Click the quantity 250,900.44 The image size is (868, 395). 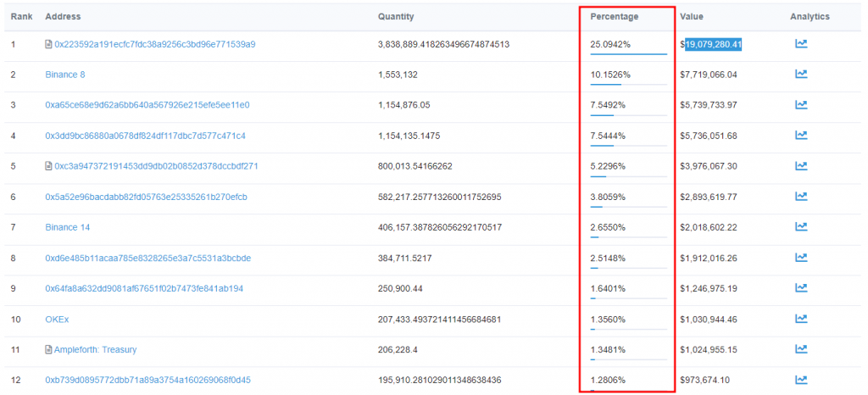pyautogui.click(x=400, y=288)
